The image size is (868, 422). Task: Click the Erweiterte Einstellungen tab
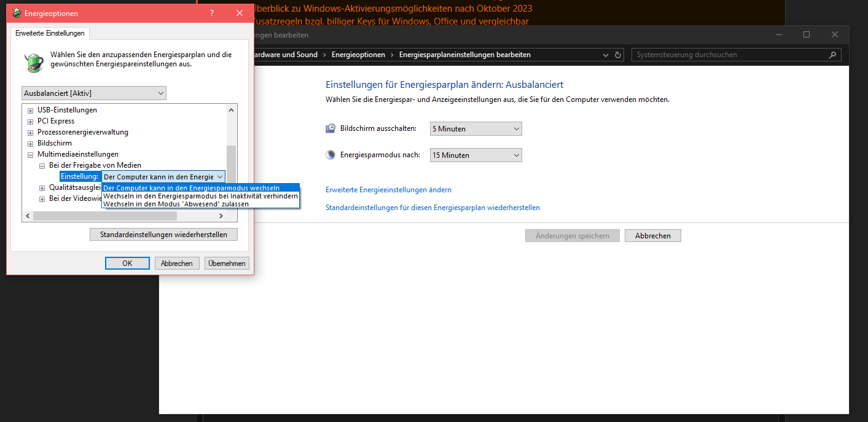[50, 33]
